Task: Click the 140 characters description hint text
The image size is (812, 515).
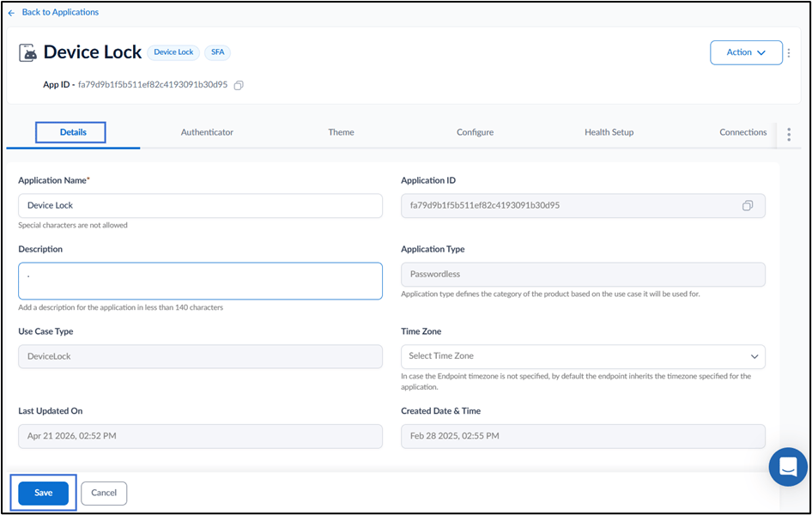Action: click(x=121, y=307)
